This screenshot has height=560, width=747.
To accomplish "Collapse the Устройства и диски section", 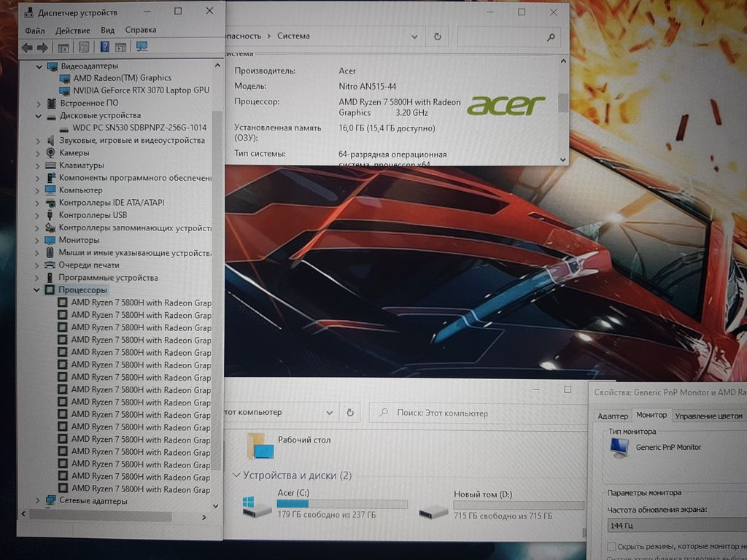I will click(x=236, y=475).
